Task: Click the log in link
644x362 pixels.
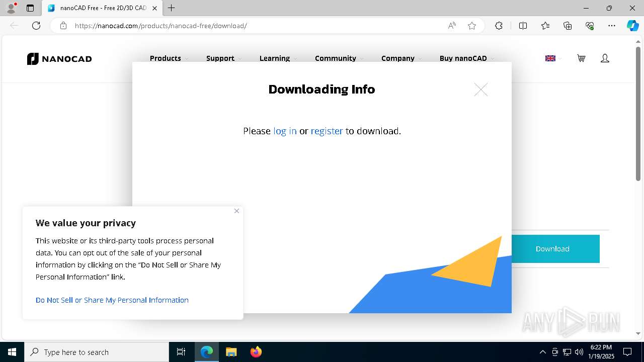Action: 285,131
